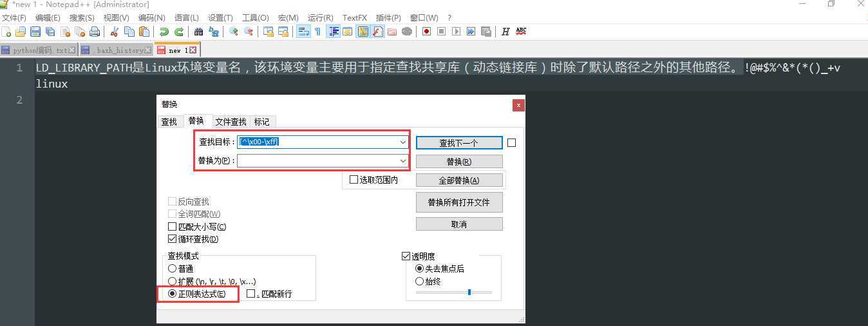Click the 查找下一个 (Find Next) button
The width and height of the screenshot is (868, 326).
[x=459, y=143]
